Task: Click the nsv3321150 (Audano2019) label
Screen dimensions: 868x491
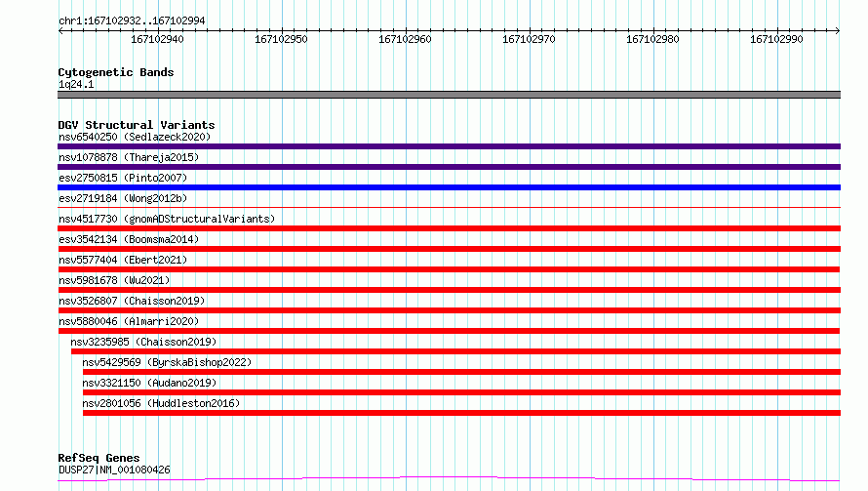Action: (x=149, y=383)
